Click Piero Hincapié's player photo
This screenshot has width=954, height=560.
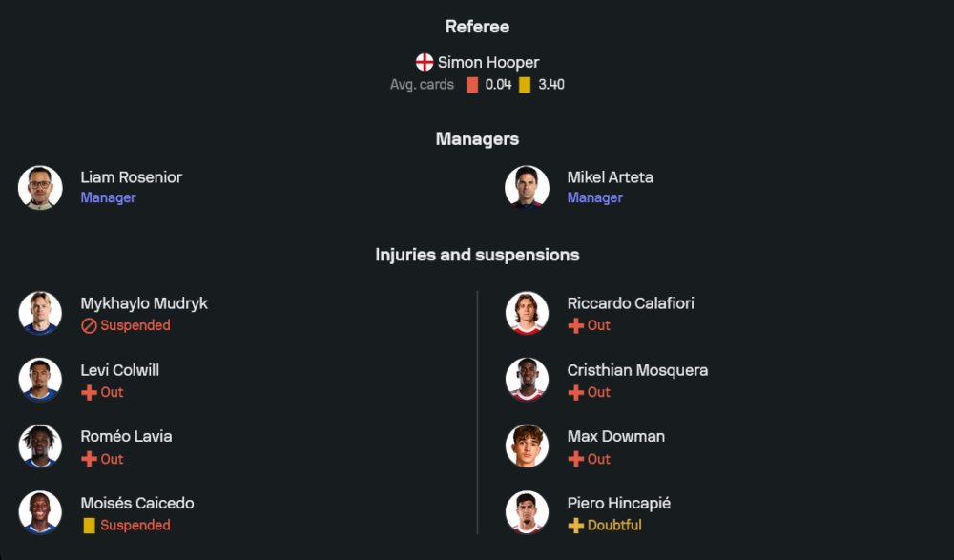(527, 513)
